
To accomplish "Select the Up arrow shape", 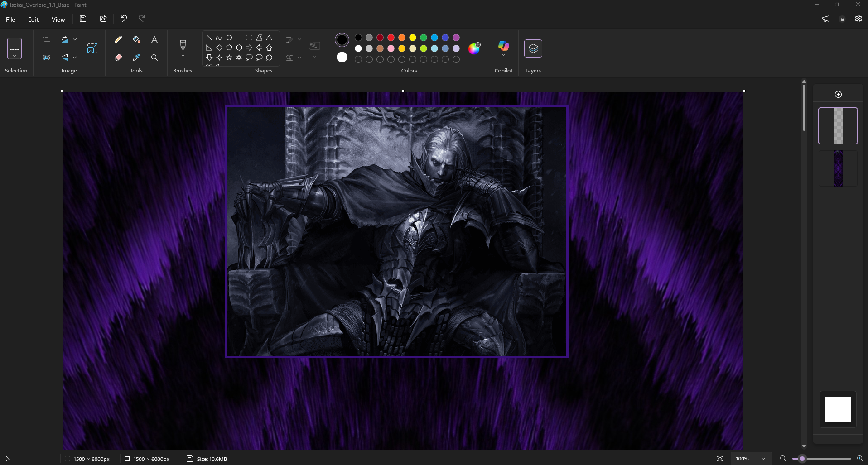I will pyautogui.click(x=269, y=48).
